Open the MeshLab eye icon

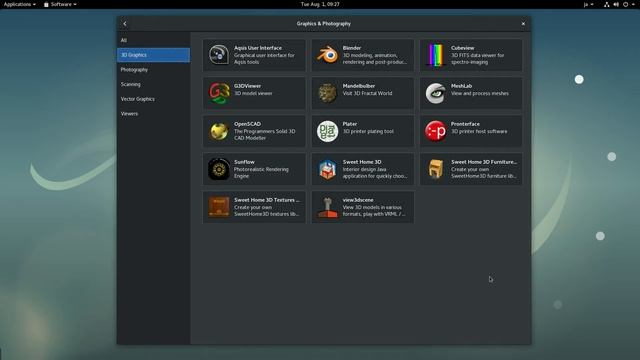[436, 93]
